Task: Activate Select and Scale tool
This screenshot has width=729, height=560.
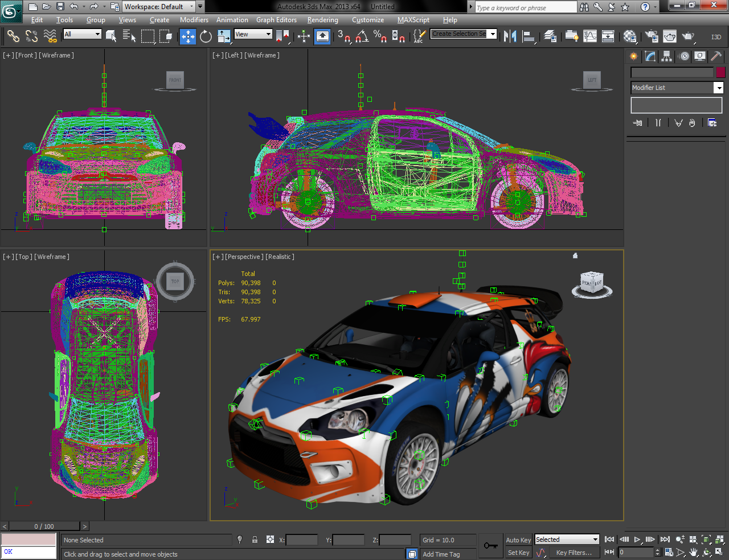Action: [x=224, y=36]
